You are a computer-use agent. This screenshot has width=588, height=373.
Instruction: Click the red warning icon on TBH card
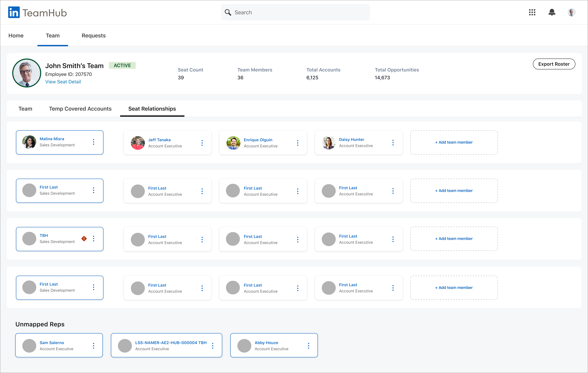tap(84, 239)
